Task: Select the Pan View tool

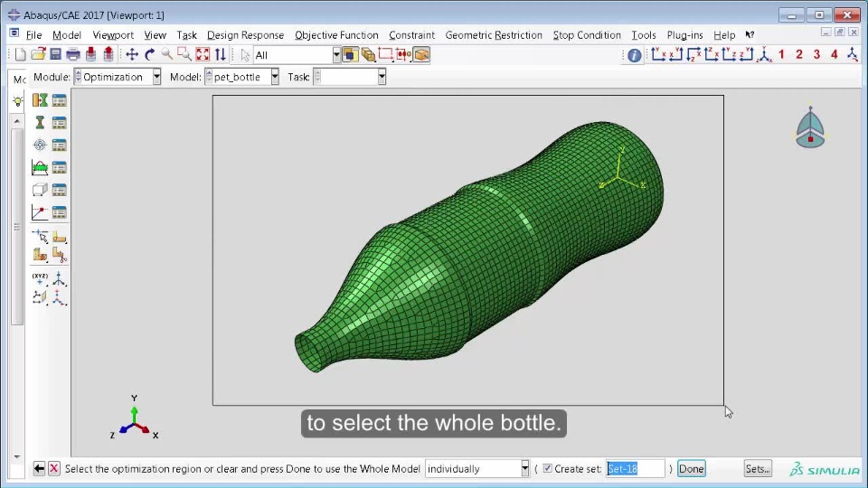Action: click(132, 54)
